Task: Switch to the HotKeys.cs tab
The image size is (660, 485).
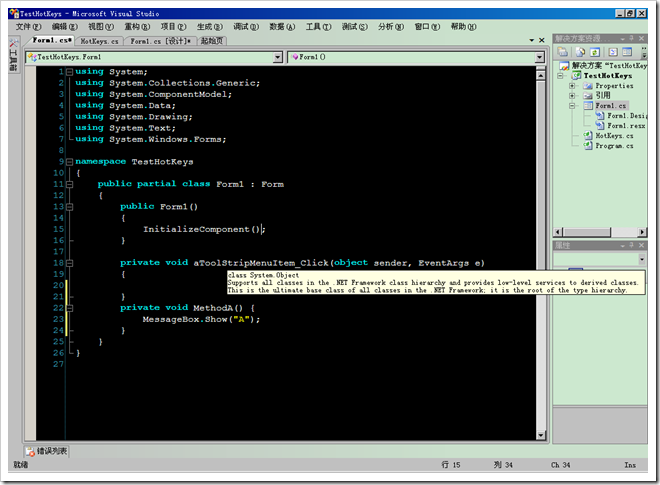Action: point(99,41)
